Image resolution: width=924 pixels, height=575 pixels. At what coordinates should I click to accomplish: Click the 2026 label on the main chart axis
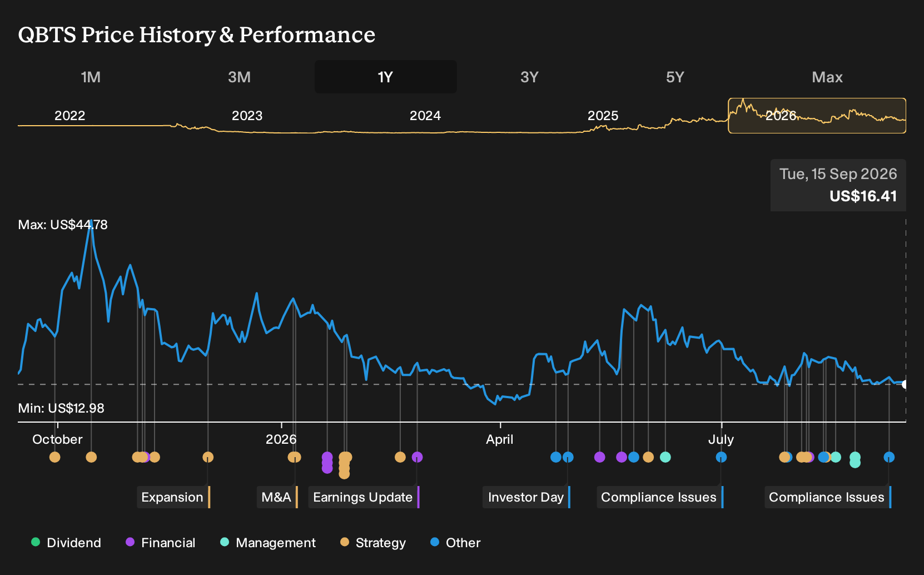point(281,439)
